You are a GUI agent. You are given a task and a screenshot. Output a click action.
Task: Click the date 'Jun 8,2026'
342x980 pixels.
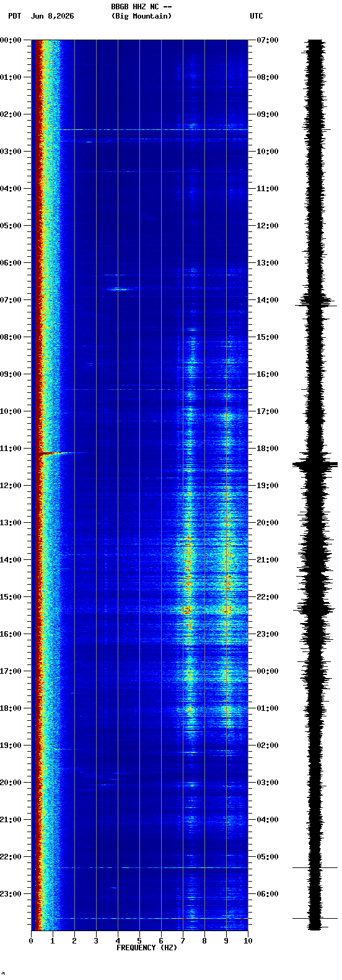pyautogui.click(x=52, y=16)
